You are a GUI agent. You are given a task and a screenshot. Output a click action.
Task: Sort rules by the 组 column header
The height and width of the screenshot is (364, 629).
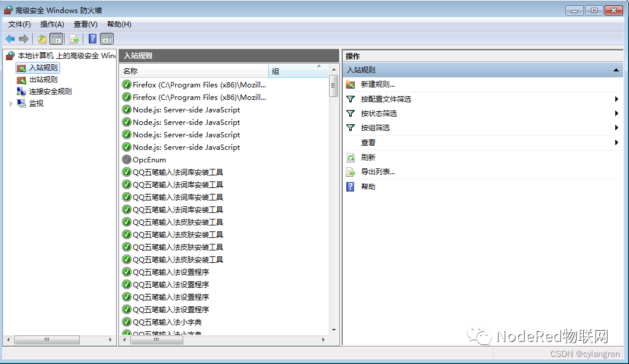click(x=298, y=71)
